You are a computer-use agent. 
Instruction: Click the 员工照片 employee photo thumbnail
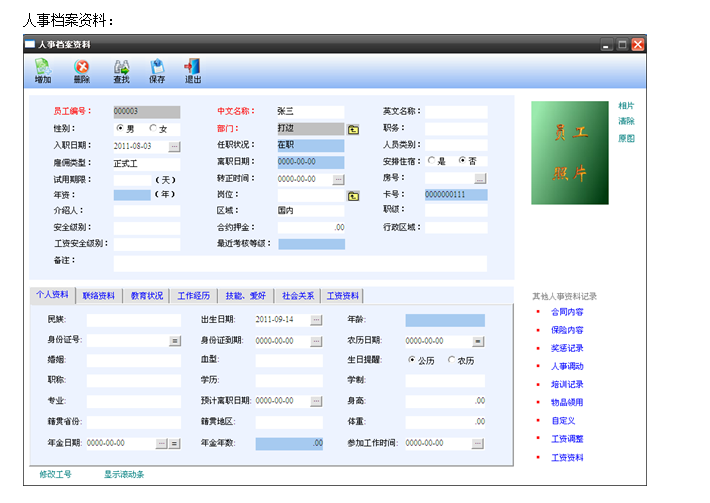(569, 153)
